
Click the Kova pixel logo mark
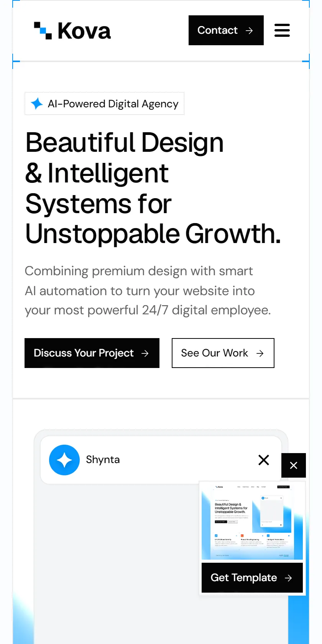pos(43,31)
